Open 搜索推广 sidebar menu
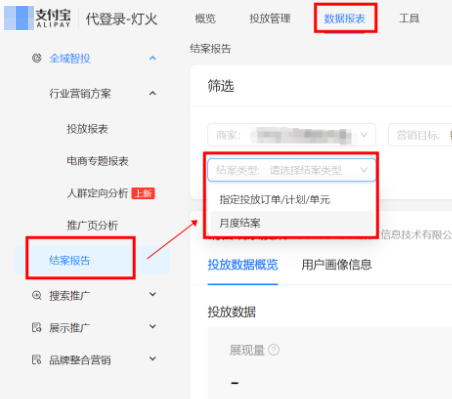The image size is (452, 399). click(x=70, y=295)
